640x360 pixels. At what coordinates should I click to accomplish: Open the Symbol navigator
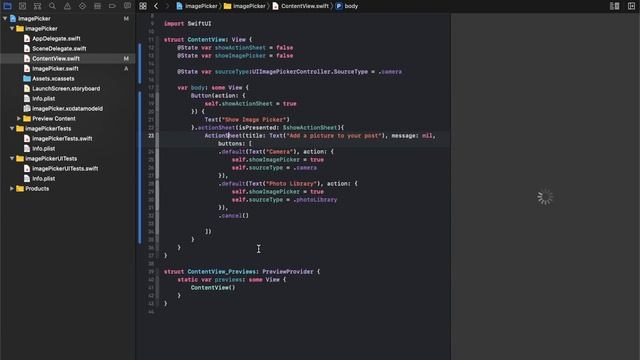pos(37,6)
